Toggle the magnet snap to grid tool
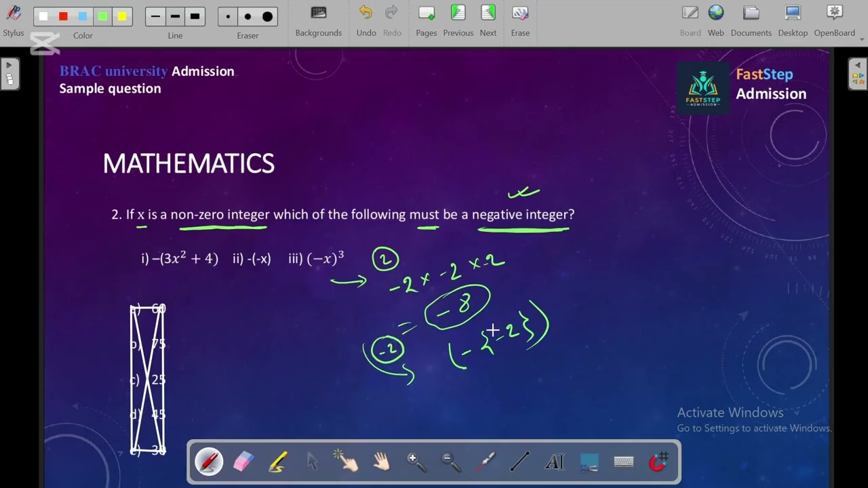This screenshot has height=488, width=868. coord(658,462)
